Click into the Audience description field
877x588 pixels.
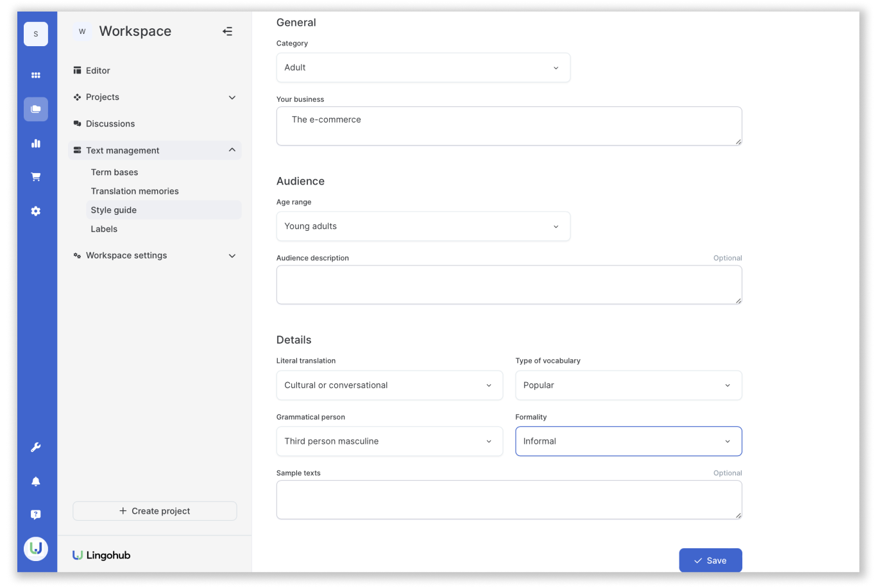[509, 285]
